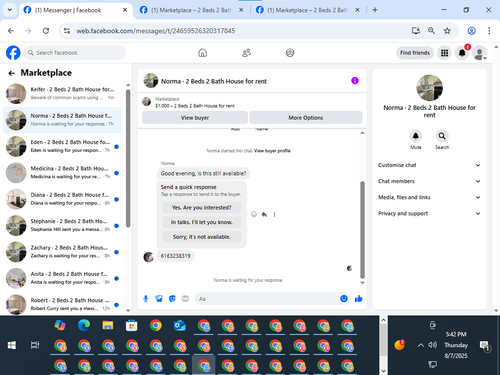This screenshot has height=375, width=500.
Task: Open Norma's profile picture in right panel
Action: click(430, 88)
